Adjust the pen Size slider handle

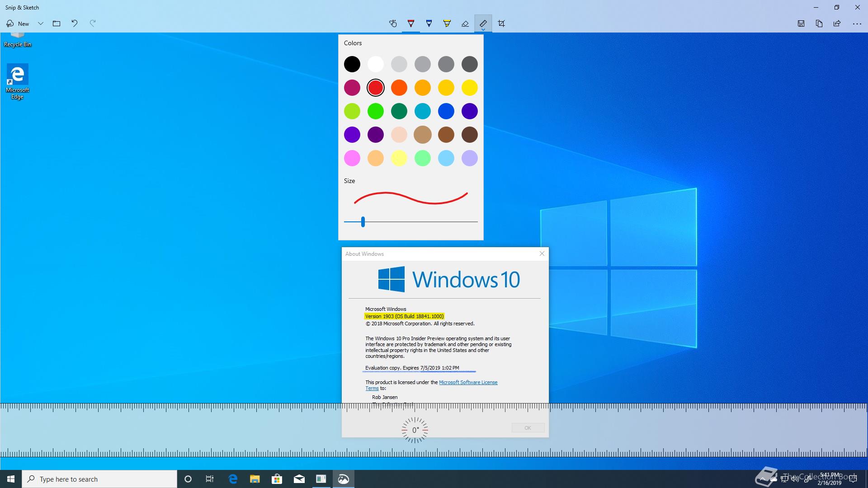click(363, 222)
